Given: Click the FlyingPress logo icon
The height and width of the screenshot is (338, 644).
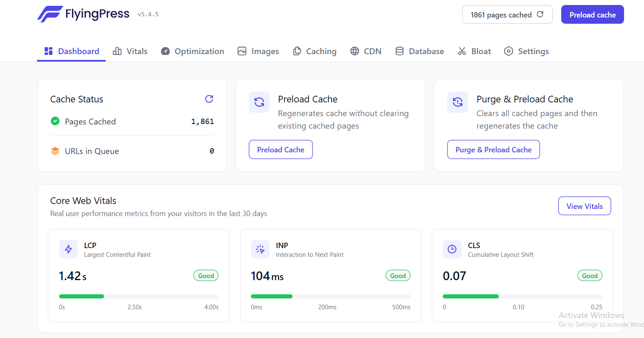Looking at the screenshot, I should click(x=50, y=14).
